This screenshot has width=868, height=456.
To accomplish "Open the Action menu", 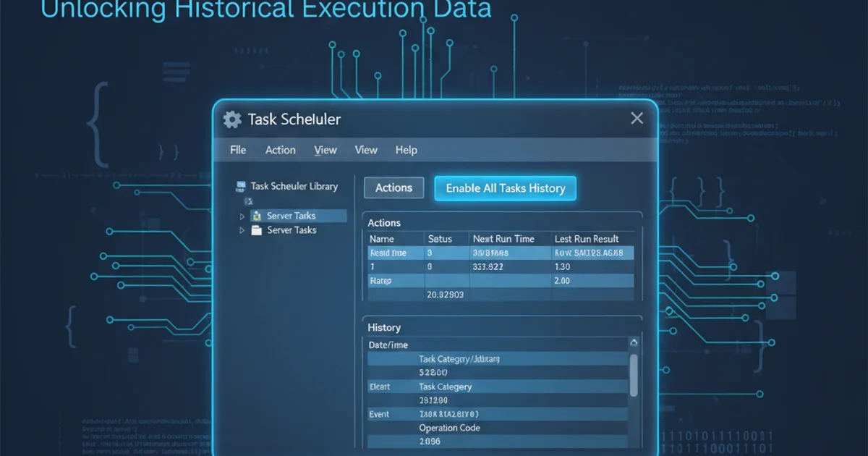I will click(280, 150).
